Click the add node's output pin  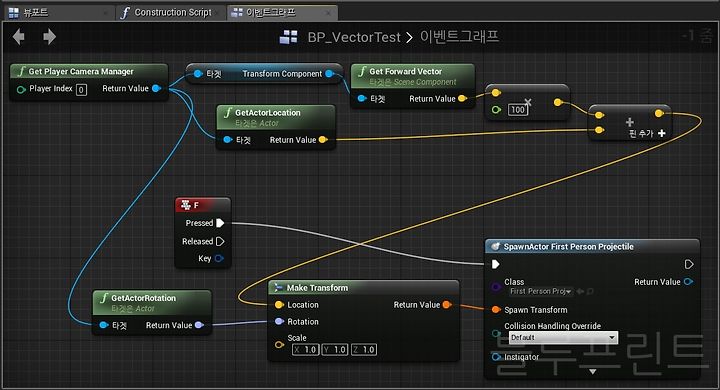pyautogui.click(x=659, y=113)
